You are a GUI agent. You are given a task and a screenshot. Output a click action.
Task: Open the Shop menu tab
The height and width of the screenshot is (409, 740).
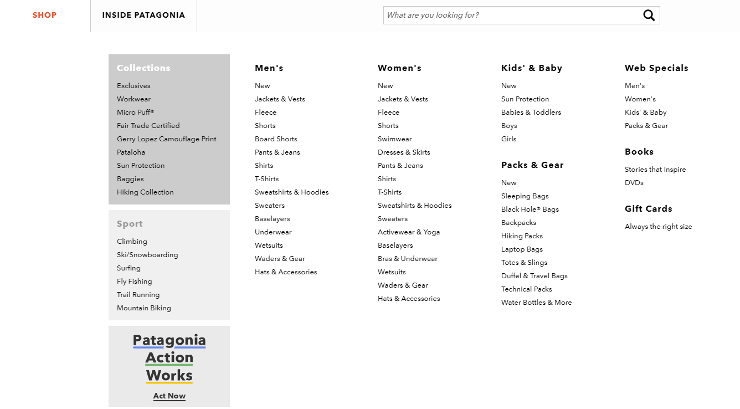tap(44, 15)
